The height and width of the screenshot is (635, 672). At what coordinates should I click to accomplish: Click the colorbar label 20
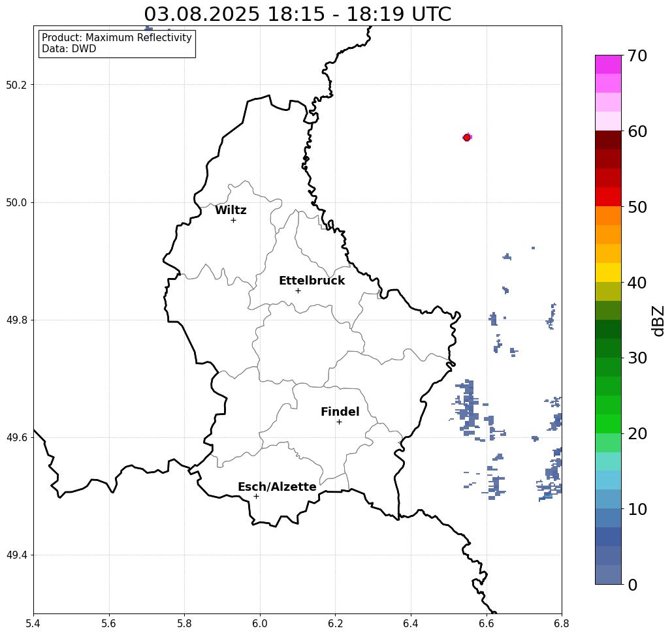click(637, 433)
